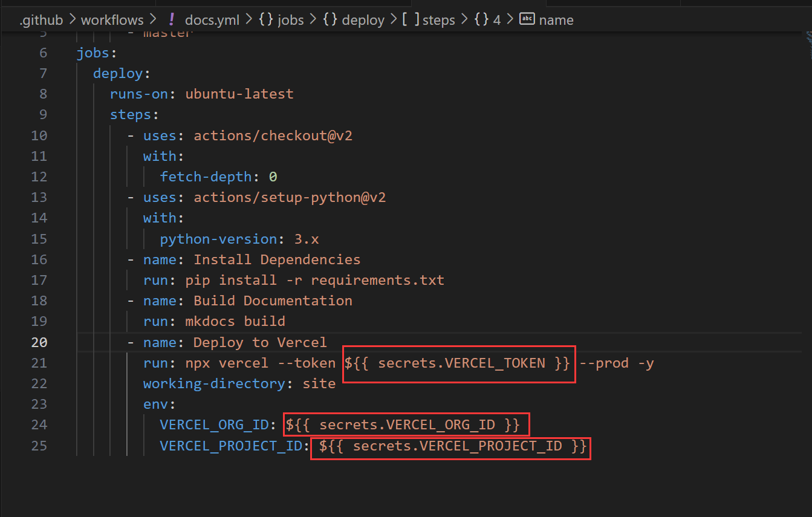This screenshot has height=517, width=812.
Task: Click line number 20 in the gutter
Action: point(39,342)
